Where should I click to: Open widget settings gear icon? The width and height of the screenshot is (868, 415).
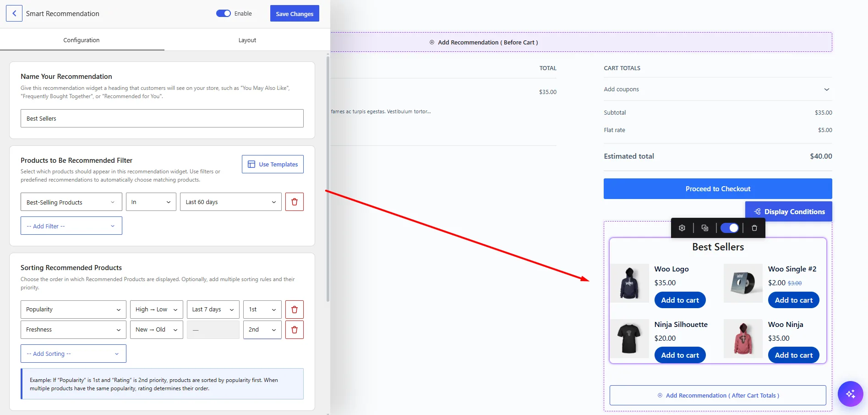(x=682, y=228)
